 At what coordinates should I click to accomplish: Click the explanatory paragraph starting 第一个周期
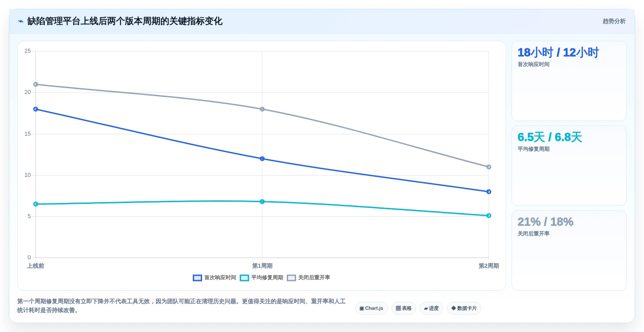tap(181, 306)
